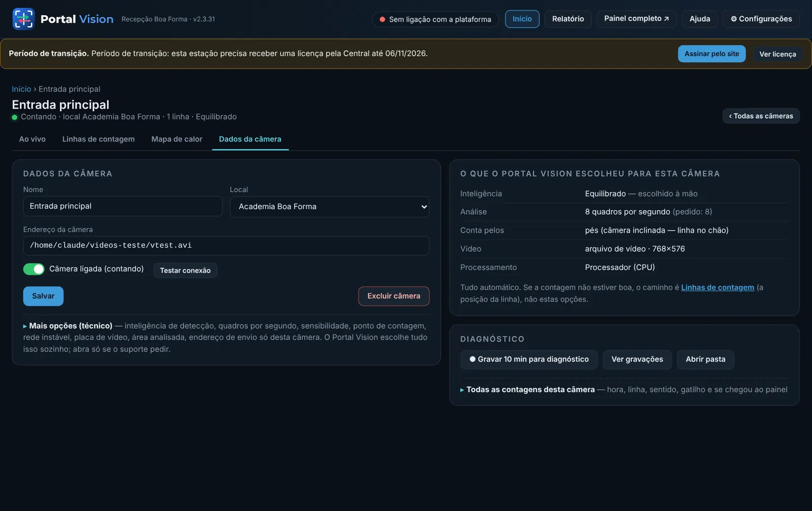Click the Conta pelos value about pés

click(x=657, y=230)
